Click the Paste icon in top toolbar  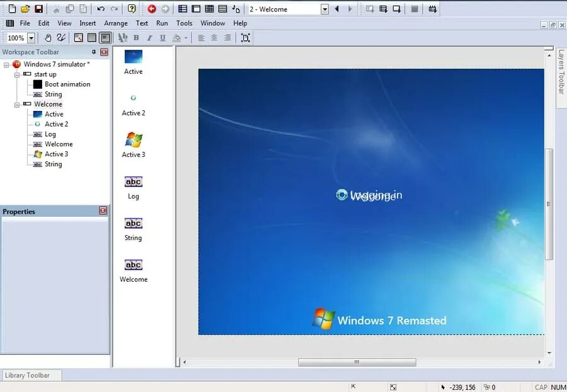[x=83, y=9]
